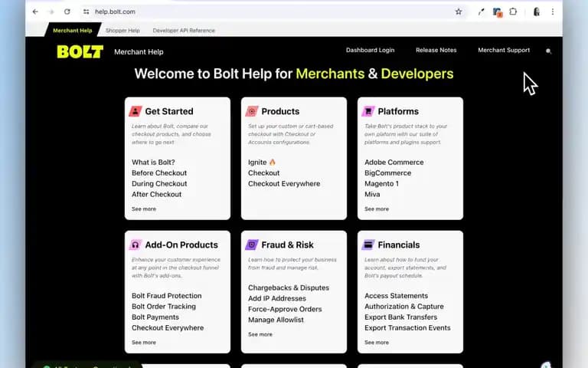Open the Bolt Payments link
Image resolution: width=588 pixels, height=368 pixels.
(155, 317)
